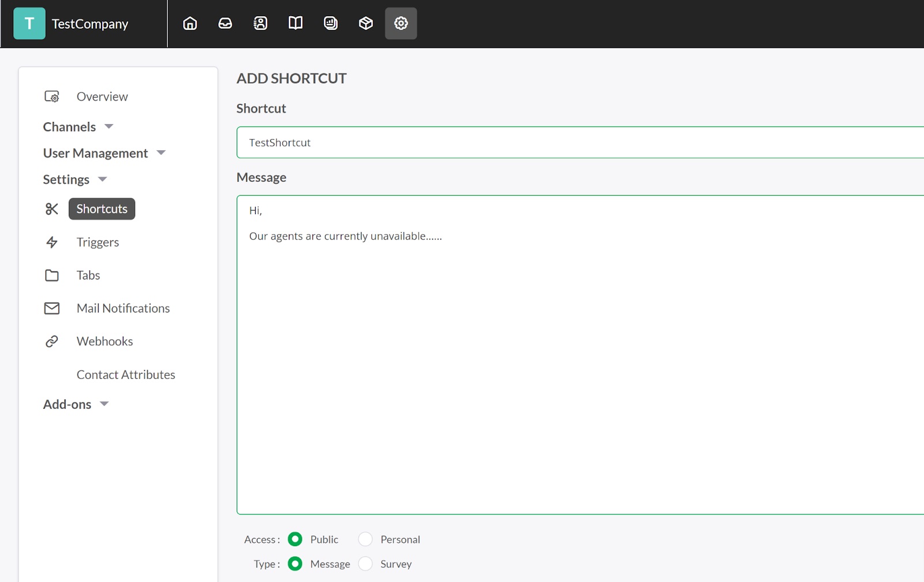Screen dimensions: 924x582
Task: Choose the Survey type radio button
Action: point(366,564)
